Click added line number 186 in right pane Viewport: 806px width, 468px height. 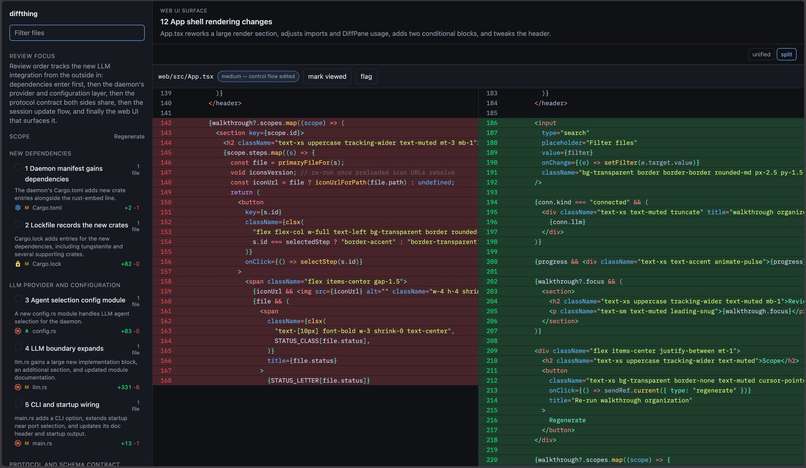(x=491, y=123)
